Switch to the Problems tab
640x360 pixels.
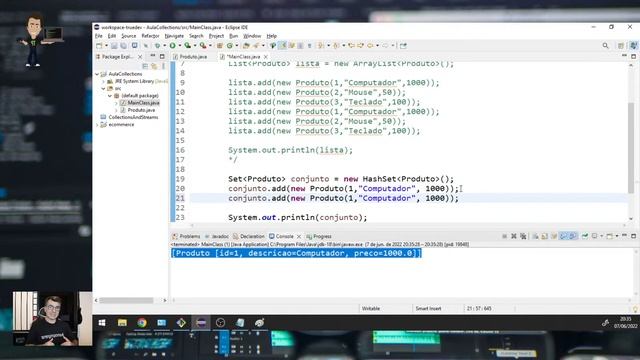[x=187, y=236]
